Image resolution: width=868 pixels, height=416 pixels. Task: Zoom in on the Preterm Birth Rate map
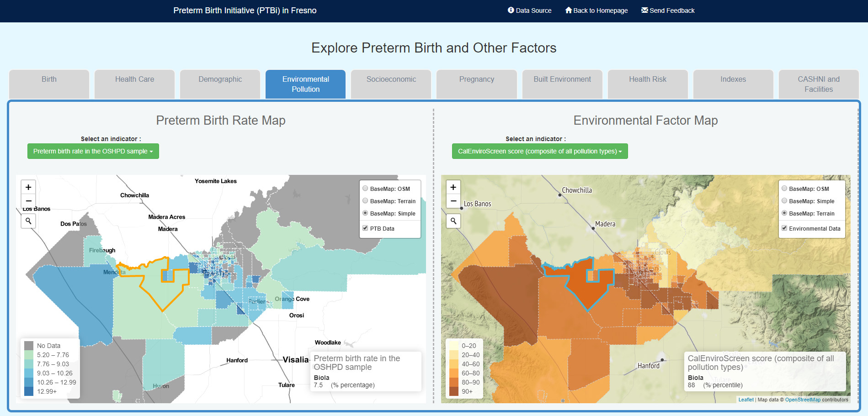[28, 187]
